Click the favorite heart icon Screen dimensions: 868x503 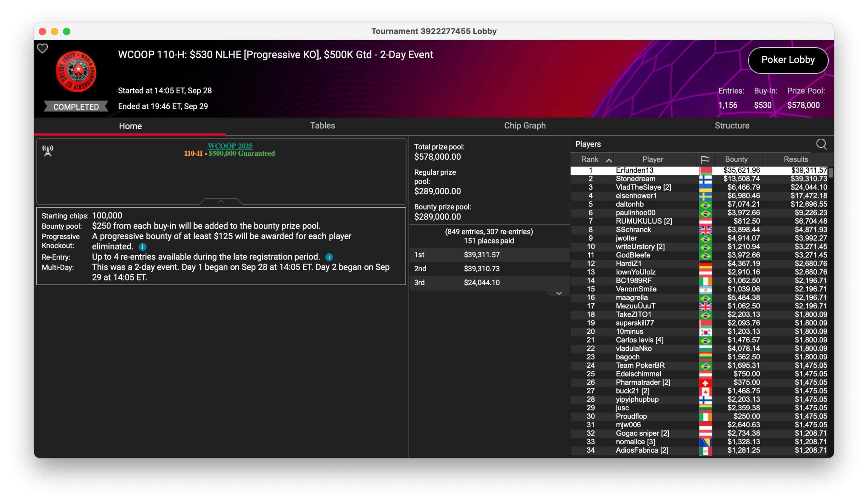pyautogui.click(x=42, y=49)
